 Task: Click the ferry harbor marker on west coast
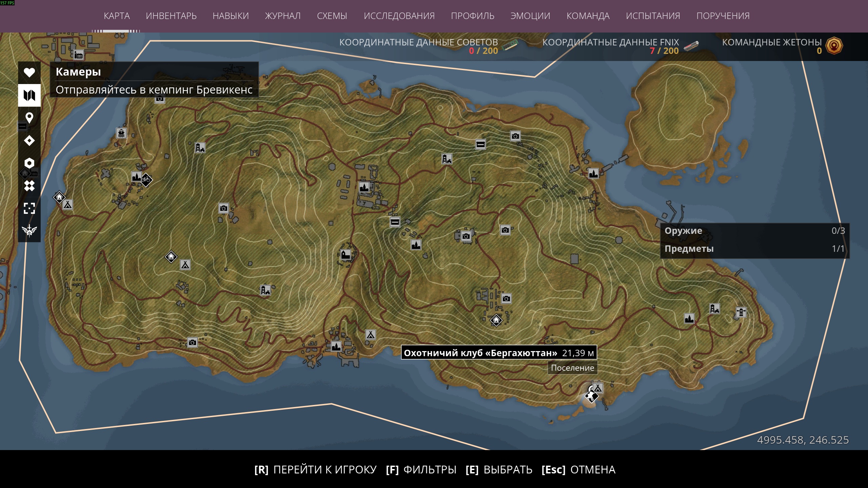pos(121,133)
